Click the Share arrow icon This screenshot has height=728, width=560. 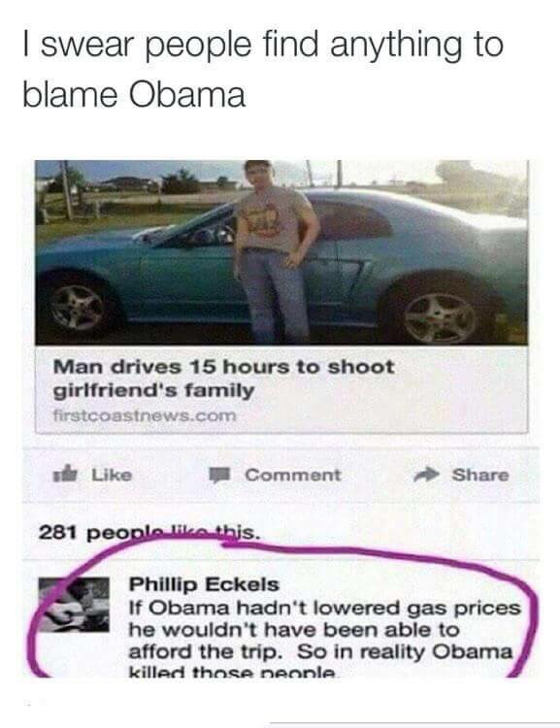[x=426, y=475]
